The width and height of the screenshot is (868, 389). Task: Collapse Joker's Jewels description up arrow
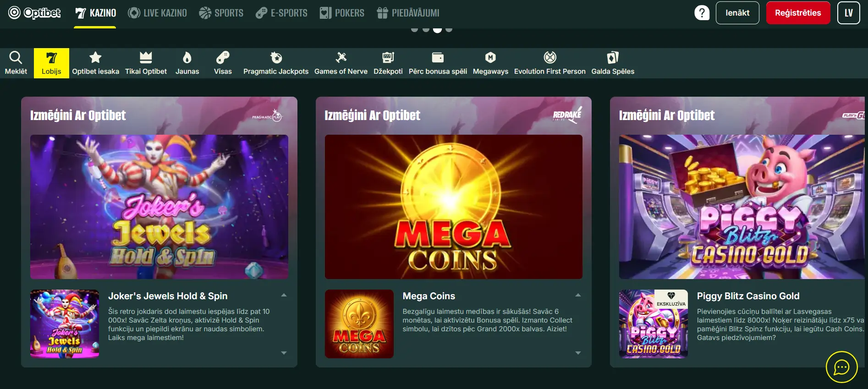coord(284,296)
